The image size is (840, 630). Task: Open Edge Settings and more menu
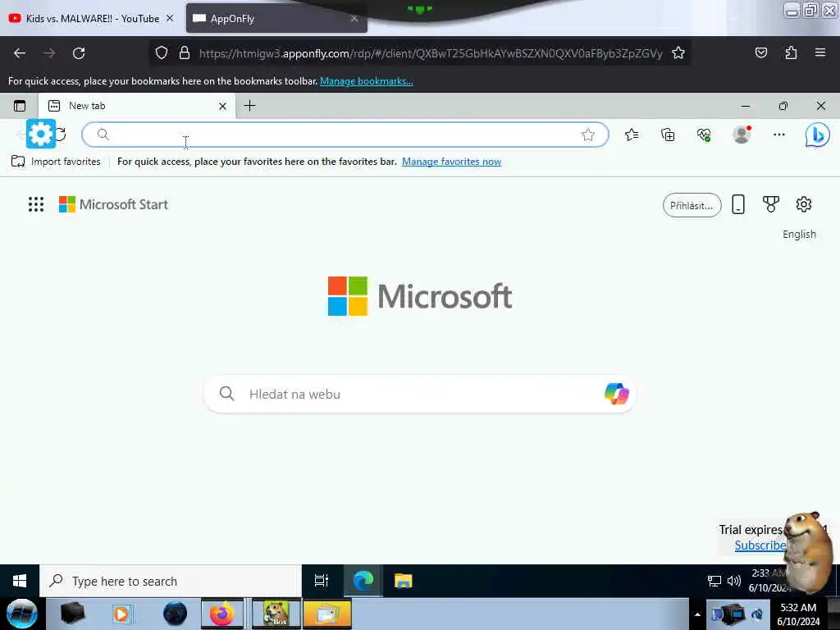[779, 135]
